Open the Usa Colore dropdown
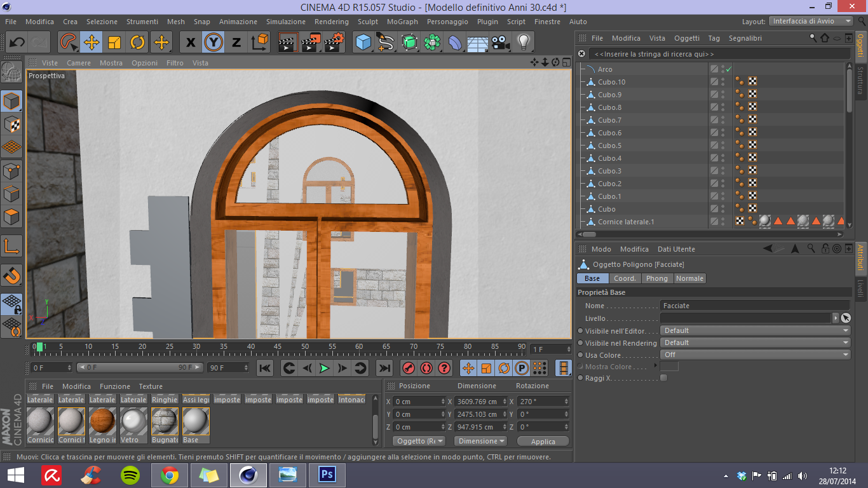Viewport: 868px width, 488px height. 755,355
